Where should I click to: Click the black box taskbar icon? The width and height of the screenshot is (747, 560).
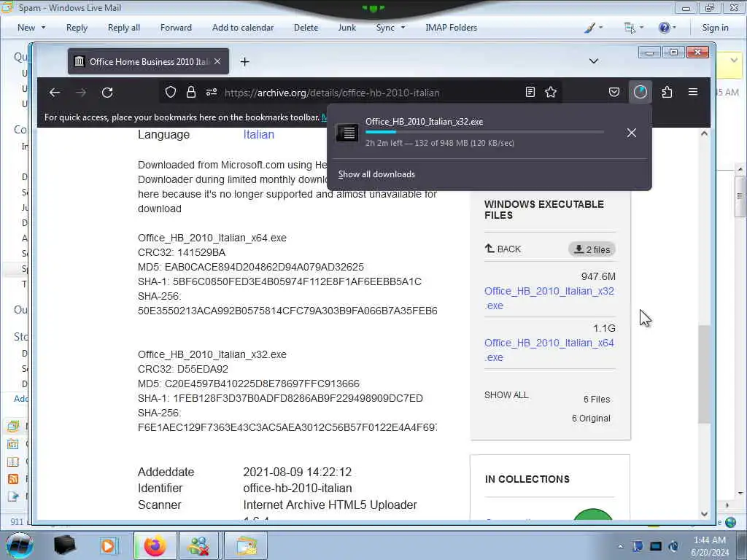tap(65, 545)
